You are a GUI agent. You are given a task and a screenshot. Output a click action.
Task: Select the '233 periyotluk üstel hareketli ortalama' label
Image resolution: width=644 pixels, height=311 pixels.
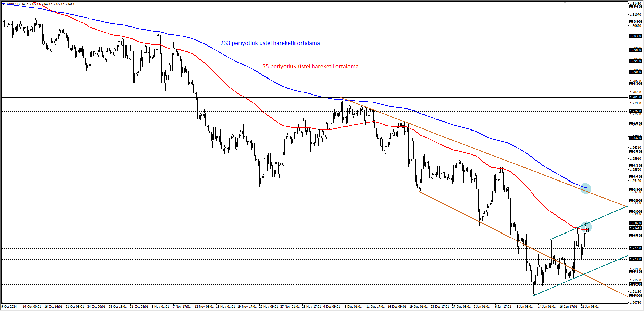270,43
